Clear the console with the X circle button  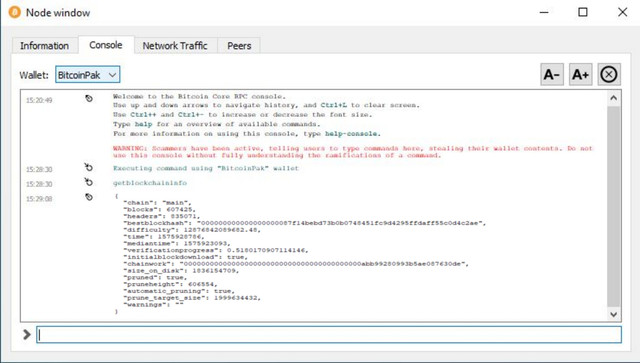(x=609, y=74)
